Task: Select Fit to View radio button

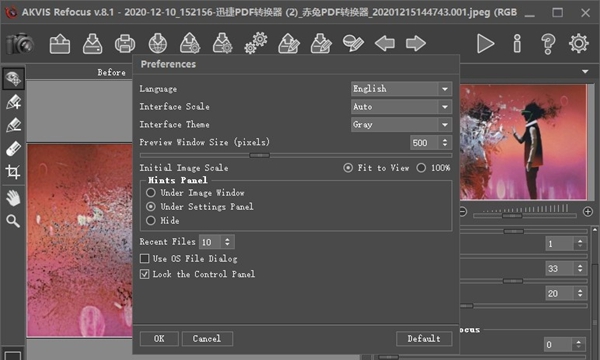Action: pyautogui.click(x=348, y=168)
